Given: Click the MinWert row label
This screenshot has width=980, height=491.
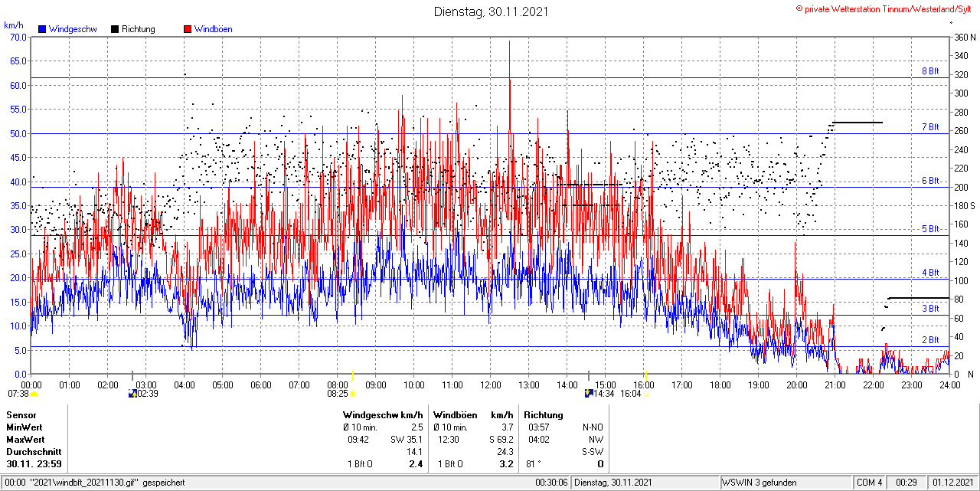Looking at the screenshot, I should click(24, 427).
